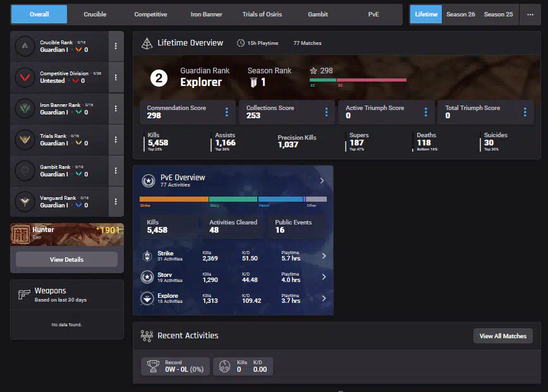Screen dimensions: 548x392
Task: Open the Gambit Rank options menu
Action: (116, 171)
